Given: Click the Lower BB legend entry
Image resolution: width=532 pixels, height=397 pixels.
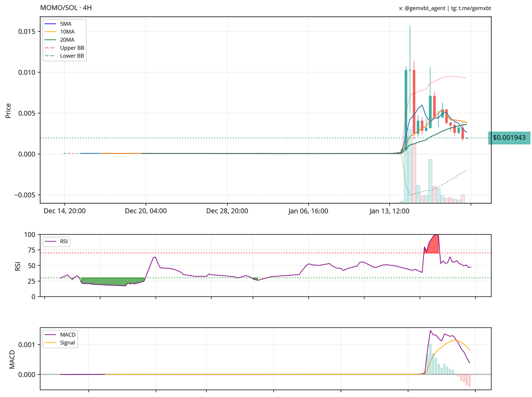Looking at the screenshot, I should point(64,56).
